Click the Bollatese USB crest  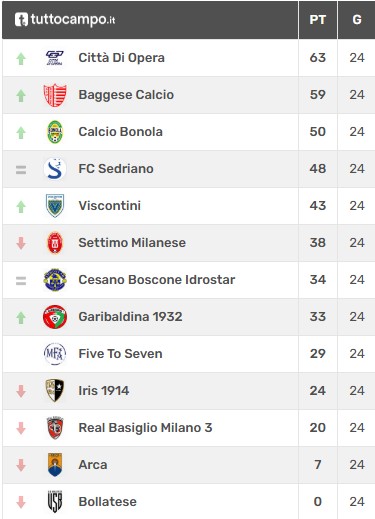click(55, 502)
